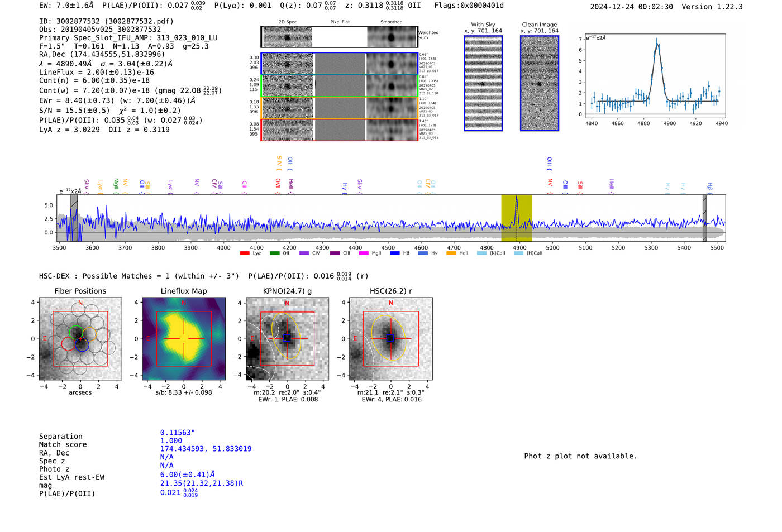Screen dimensions: 782x532
Task: Click the m:20.2 re:2.0" caption under KPNO
Action: [287, 392]
